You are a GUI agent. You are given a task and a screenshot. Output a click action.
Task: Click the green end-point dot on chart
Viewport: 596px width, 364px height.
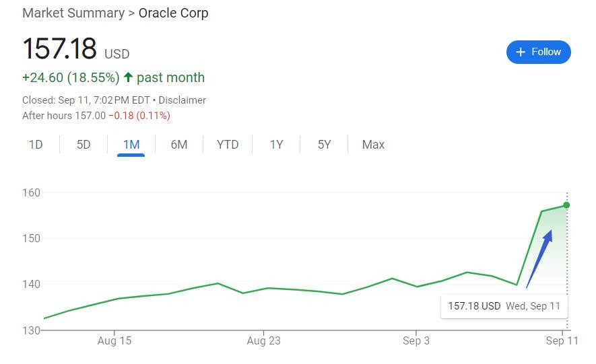click(567, 205)
